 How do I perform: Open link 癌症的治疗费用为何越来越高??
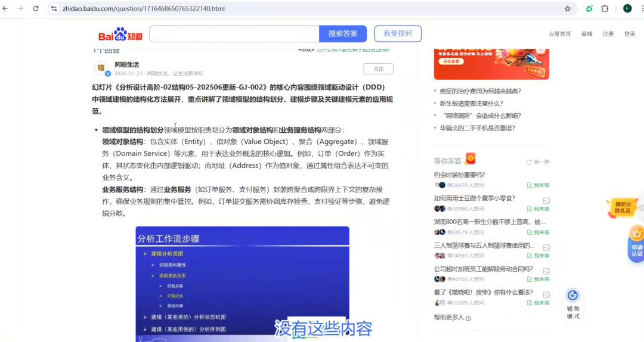[480, 91]
